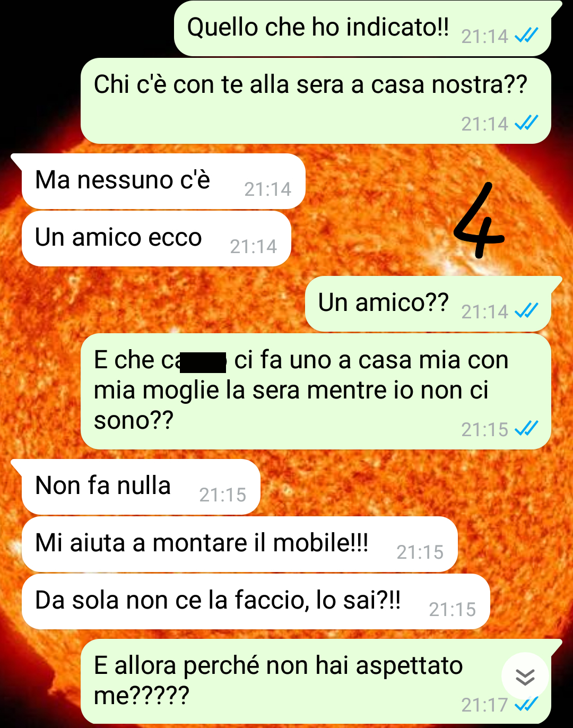Tap read ticks on 'Chi c'è con te' message
This screenshot has width=573, height=728.
(526, 123)
